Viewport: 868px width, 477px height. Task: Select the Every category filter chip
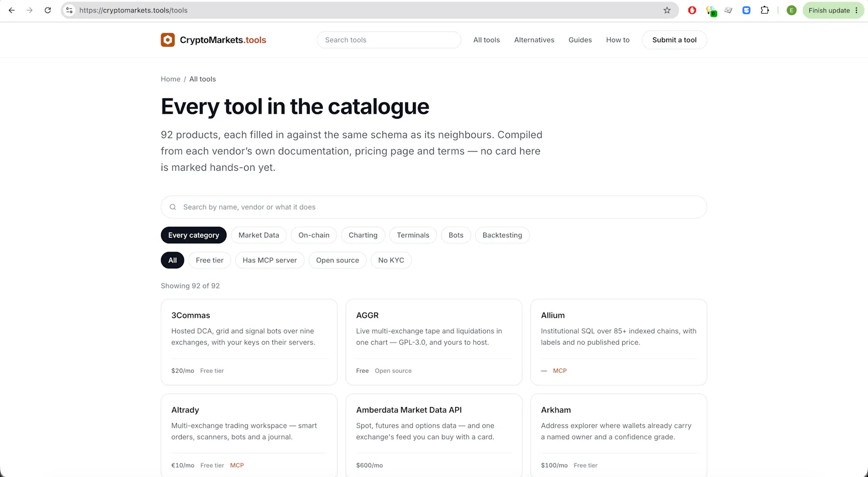194,235
